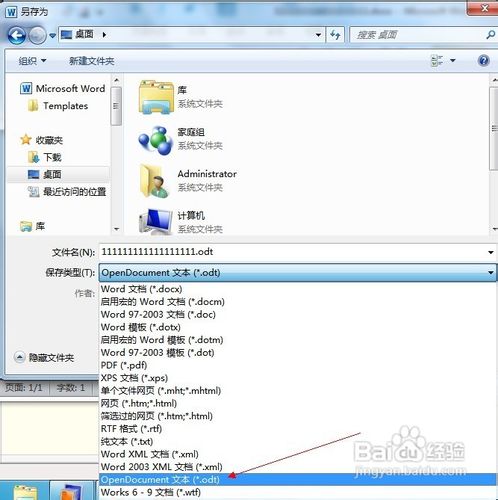
Task: Select the Administrator folder icon
Action: tap(155, 181)
